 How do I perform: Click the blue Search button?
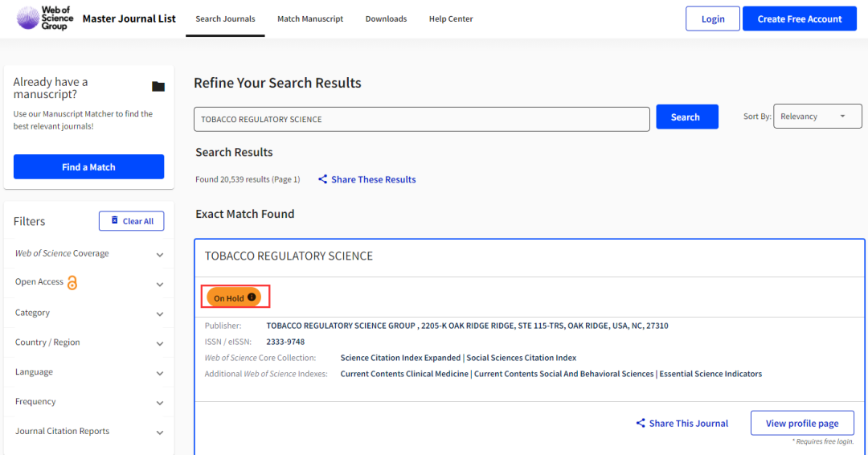point(687,117)
